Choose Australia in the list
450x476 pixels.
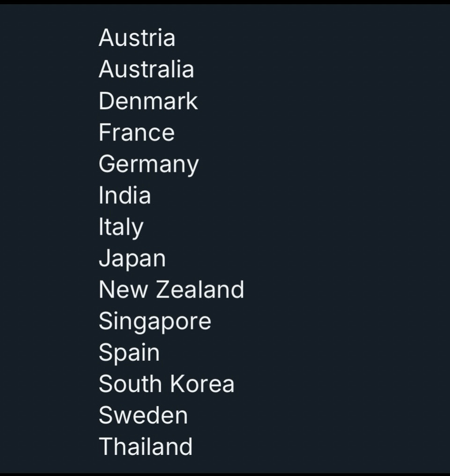pyautogui.click(x=146, y=69)
